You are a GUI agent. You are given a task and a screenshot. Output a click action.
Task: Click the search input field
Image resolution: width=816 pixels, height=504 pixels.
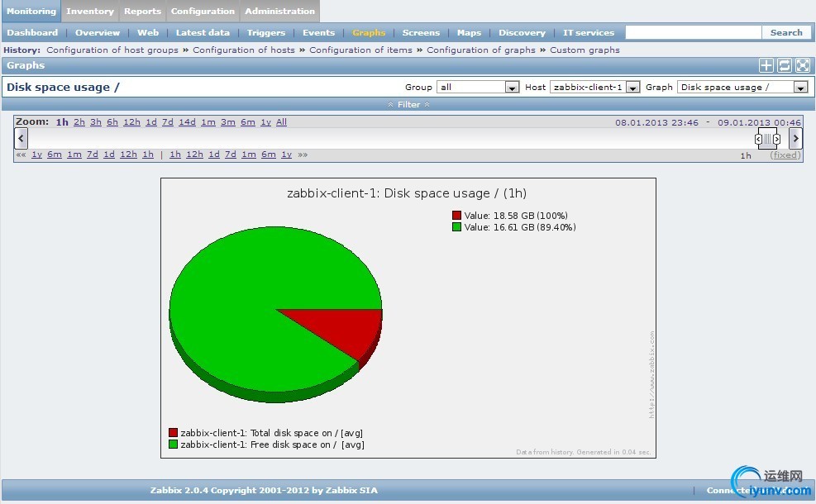tap(693, 32)
